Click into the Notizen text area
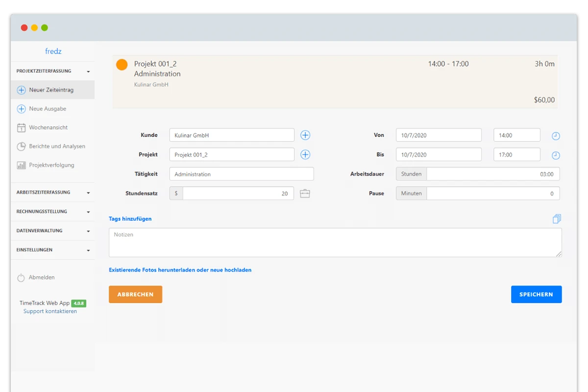 click(335, 243)
